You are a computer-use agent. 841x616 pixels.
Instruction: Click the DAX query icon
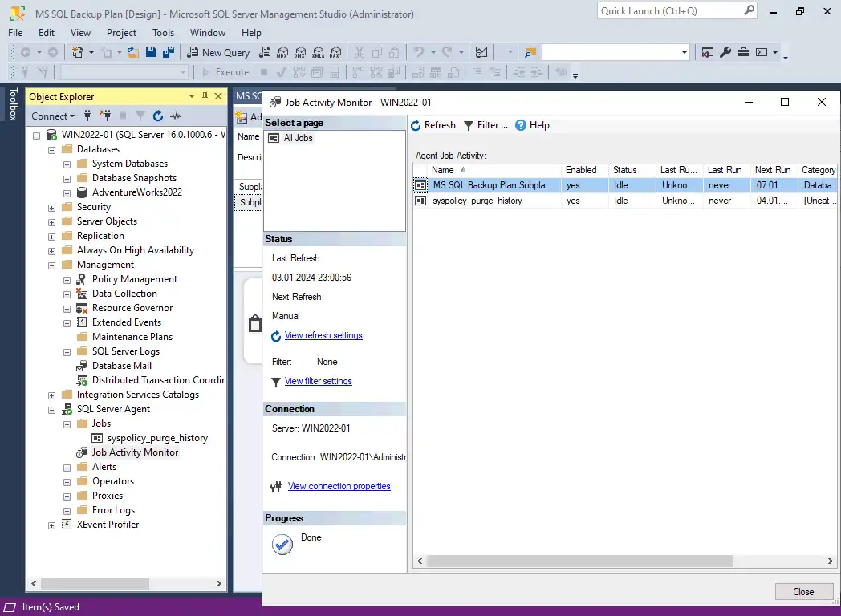tap(335, 52)
